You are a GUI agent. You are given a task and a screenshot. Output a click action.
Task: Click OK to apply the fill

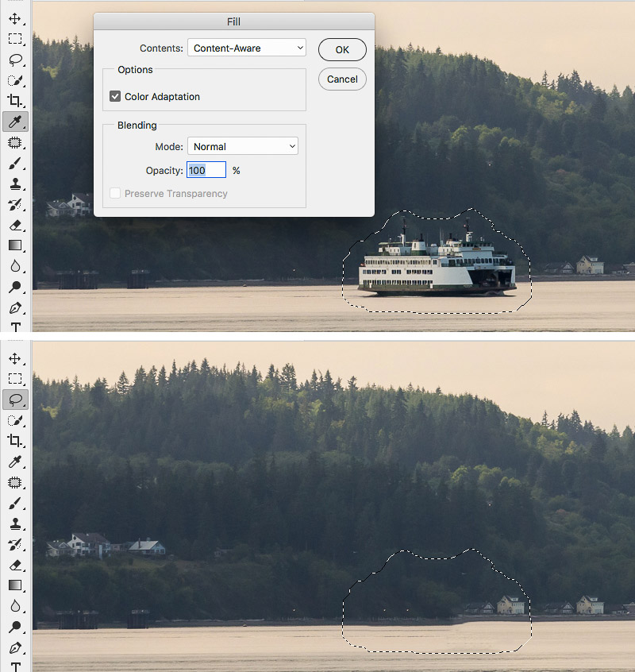pyautogui.click(x=342, y=50)
